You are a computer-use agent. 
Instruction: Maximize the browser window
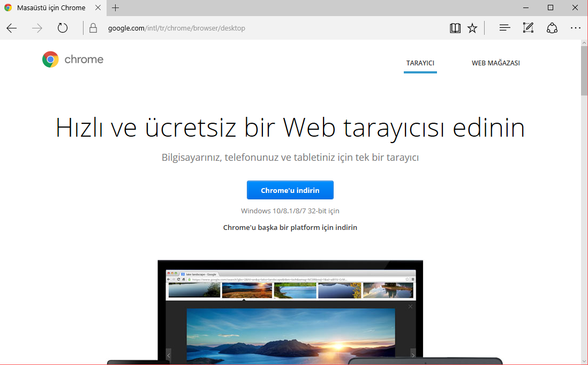pyautogui.click(x=551, y=8)
